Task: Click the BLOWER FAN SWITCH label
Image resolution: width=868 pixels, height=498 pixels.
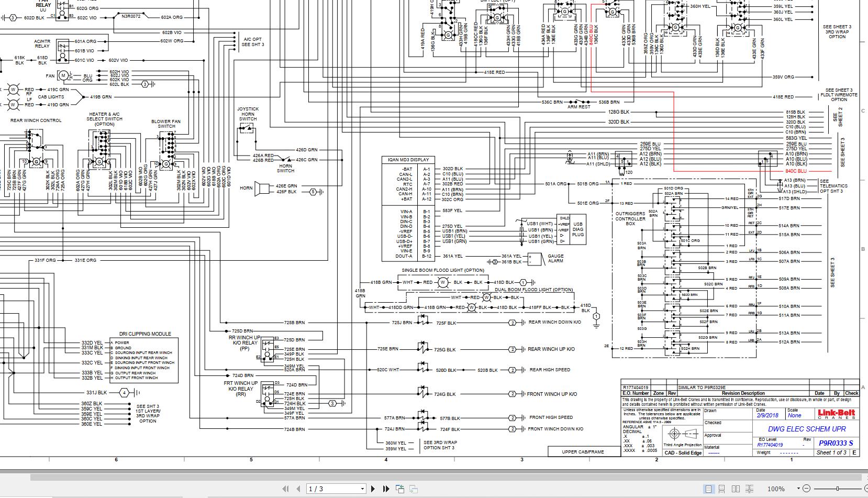Action: 166,124
